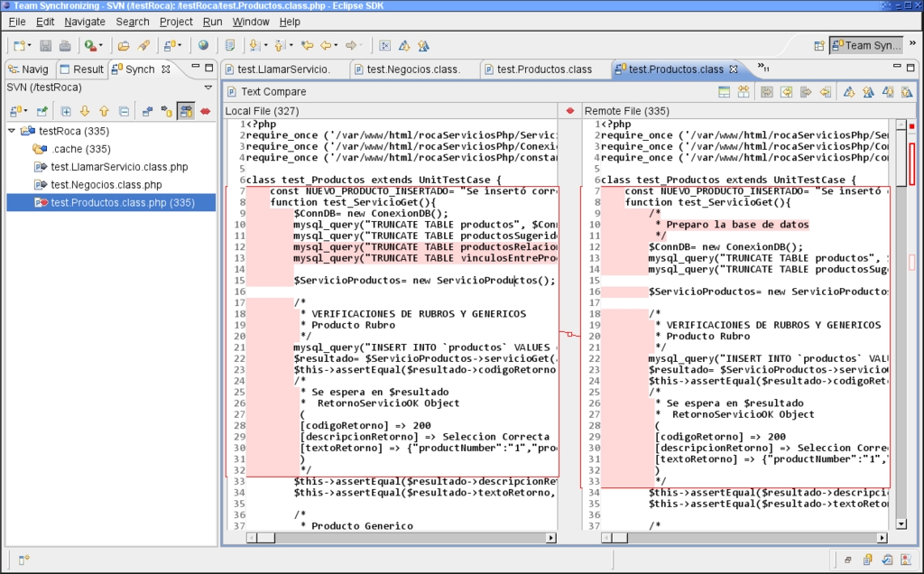Toggle Incoming/Outgoing mode in Synchronize toolbar
This screenshot has height=574, width=924.
(186, 111)
